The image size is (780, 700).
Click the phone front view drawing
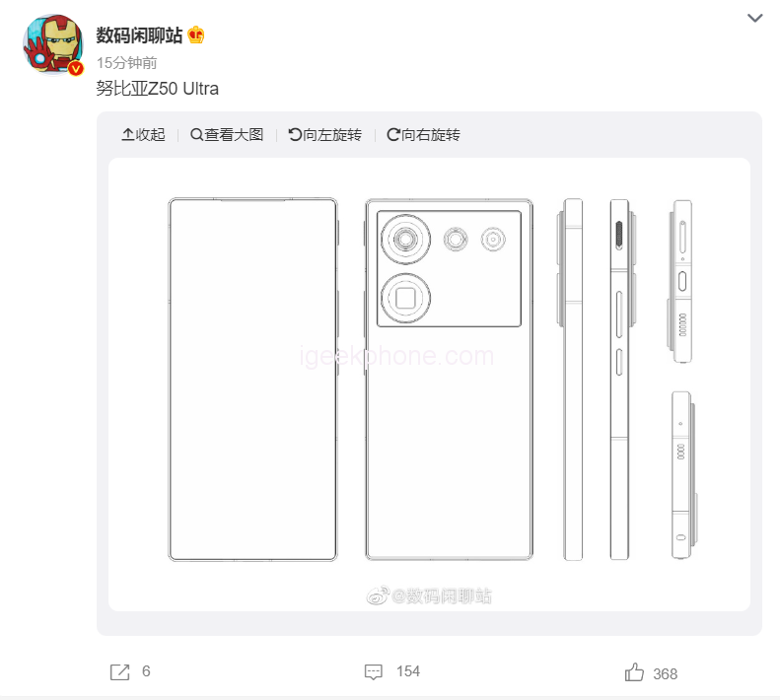click(252, 380)
